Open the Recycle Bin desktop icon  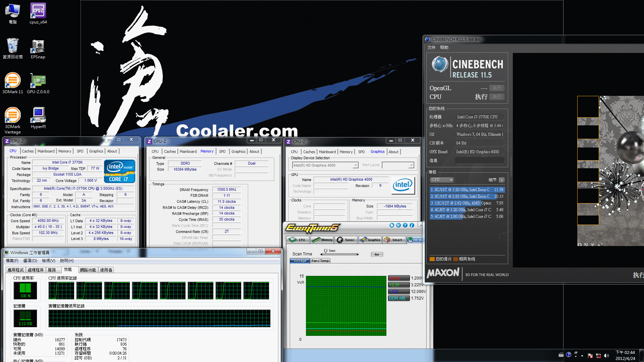click(x=12, y=48)
